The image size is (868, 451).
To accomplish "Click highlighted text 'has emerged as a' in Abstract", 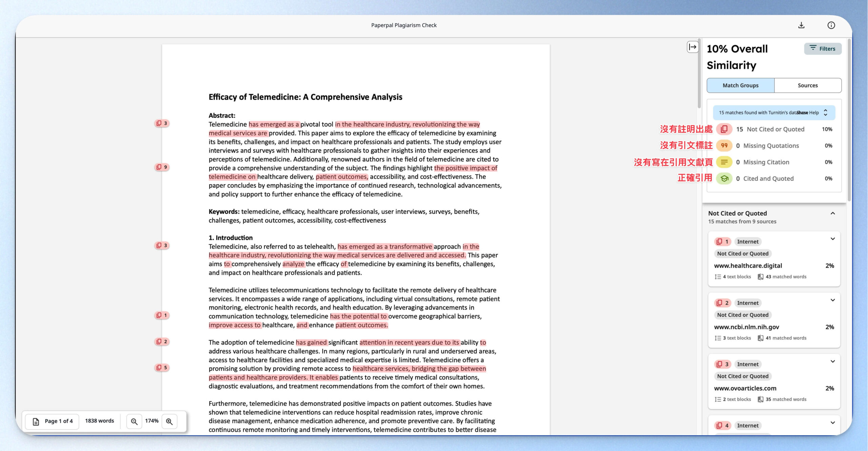I will (274, 124).
